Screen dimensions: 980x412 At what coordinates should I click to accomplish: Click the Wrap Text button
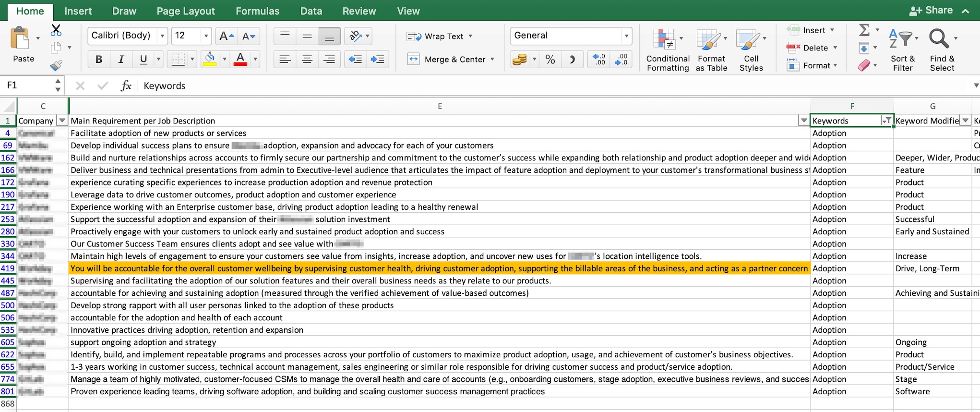435,36
